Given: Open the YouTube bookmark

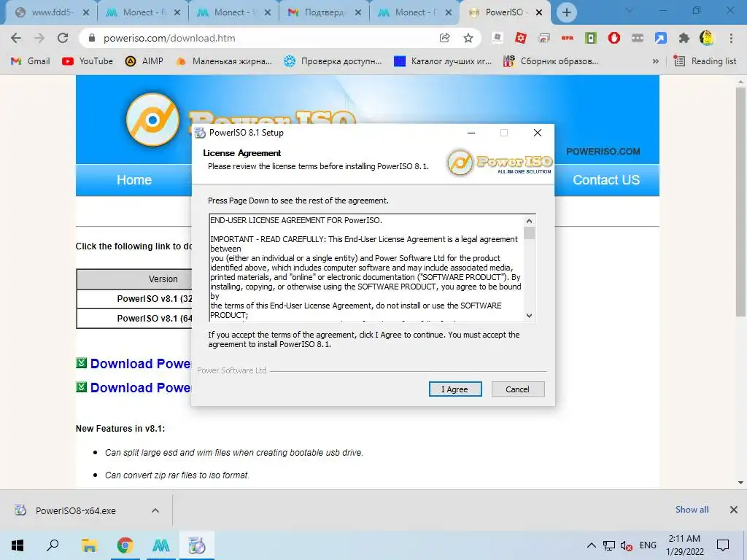Looking at the screenshot, I should point(88,61).
